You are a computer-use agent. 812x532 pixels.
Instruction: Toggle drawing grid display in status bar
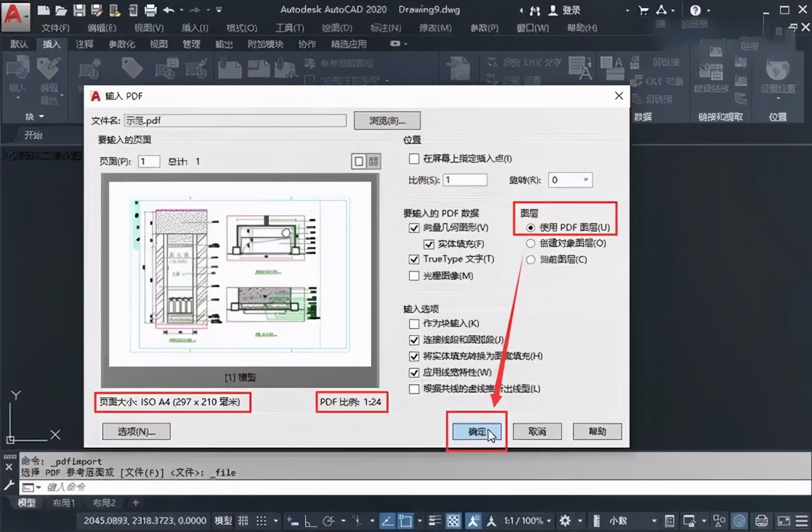244,520
